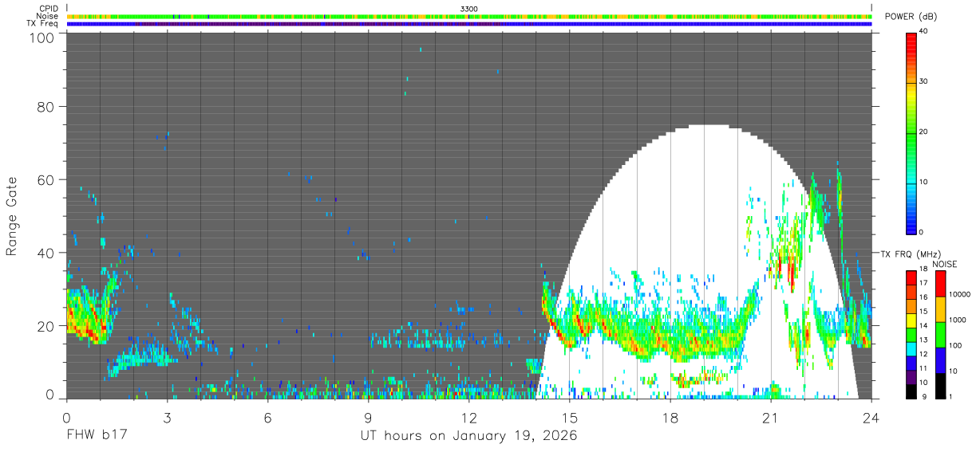Screen dimensions: 980x452
Task: Click x-axis tick label 6
Action: [x=267, y=417]
